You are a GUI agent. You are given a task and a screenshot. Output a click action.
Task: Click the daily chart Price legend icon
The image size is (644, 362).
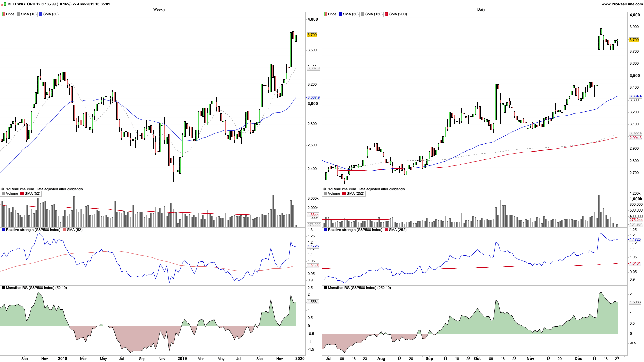click(x=325, y=14)
